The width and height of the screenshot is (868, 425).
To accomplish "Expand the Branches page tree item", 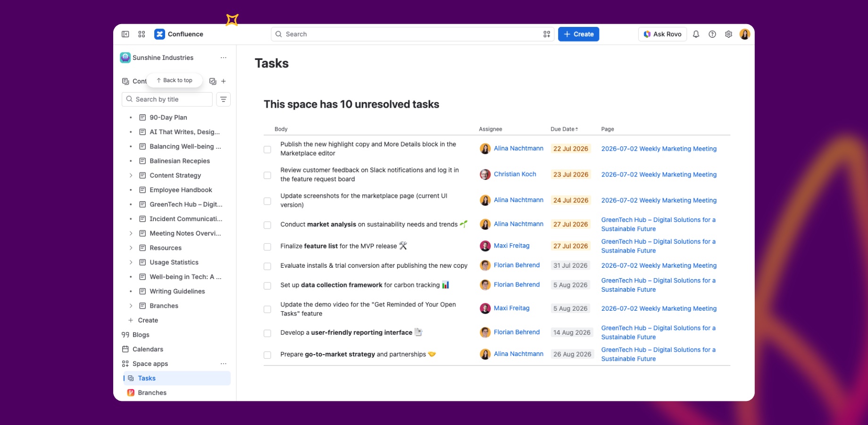I will click(131, 306).
